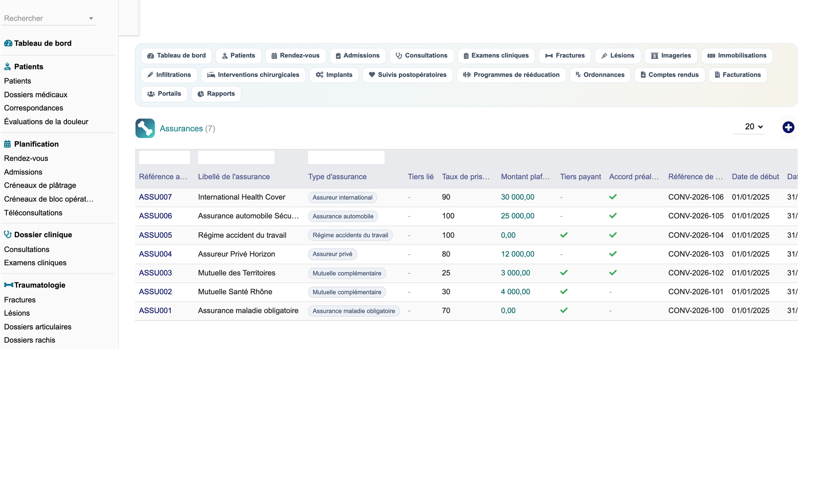Click Accord préalable checkmark for ASSU003

(613, 273)
